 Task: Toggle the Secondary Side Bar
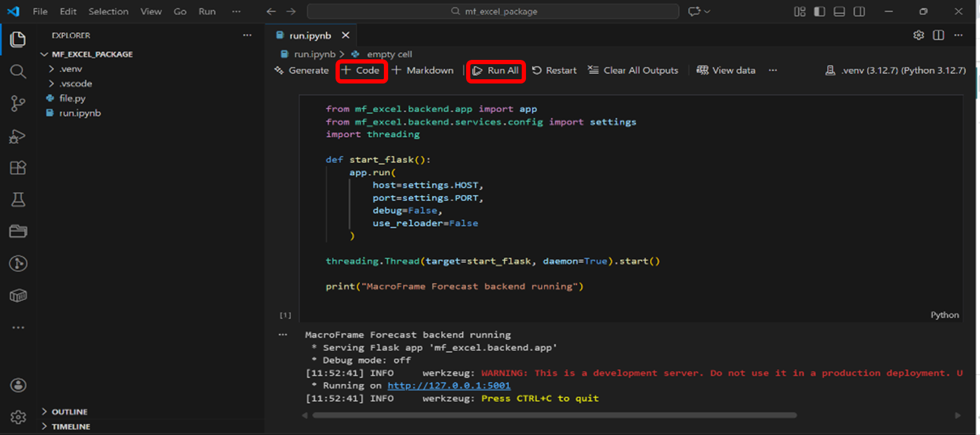[x=859, y=11]
